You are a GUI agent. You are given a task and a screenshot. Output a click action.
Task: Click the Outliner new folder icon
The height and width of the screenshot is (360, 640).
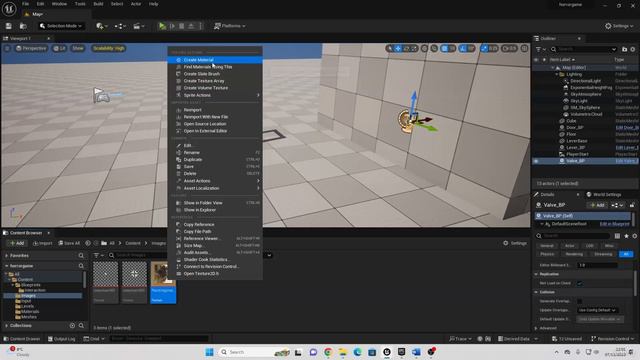pos(624,49)
